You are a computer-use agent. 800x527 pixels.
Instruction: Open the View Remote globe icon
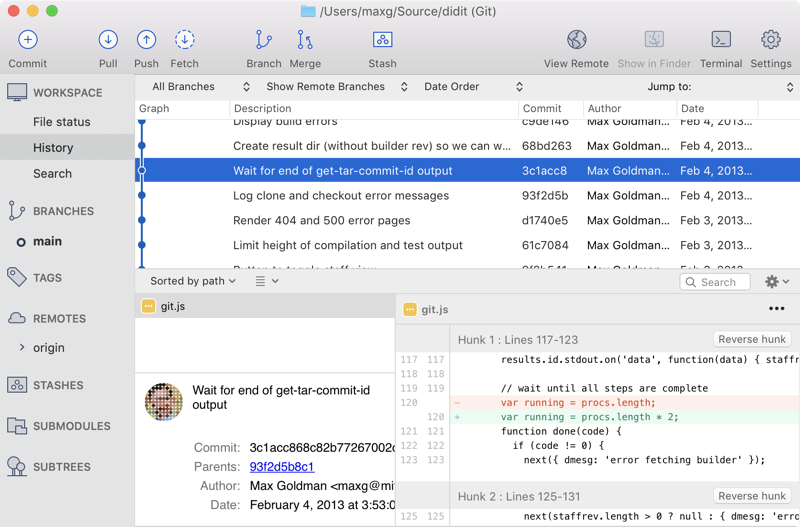click(x=576, y=40)
